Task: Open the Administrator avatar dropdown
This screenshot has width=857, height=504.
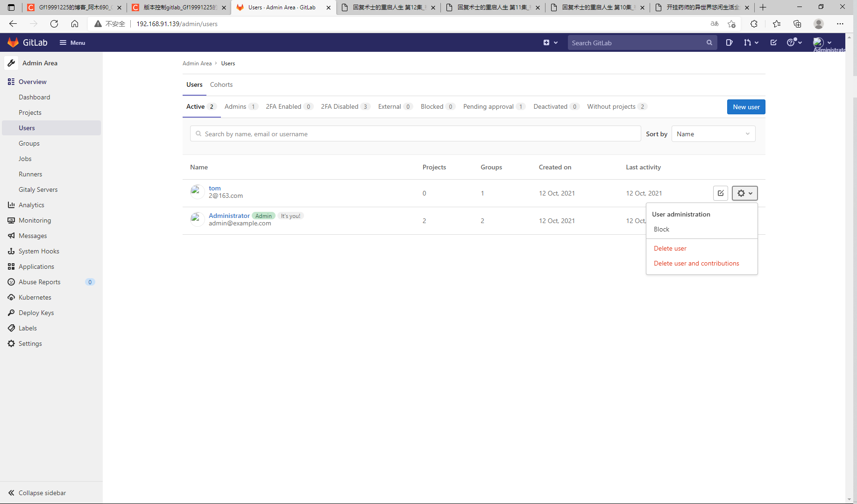Action: [822, 42]
